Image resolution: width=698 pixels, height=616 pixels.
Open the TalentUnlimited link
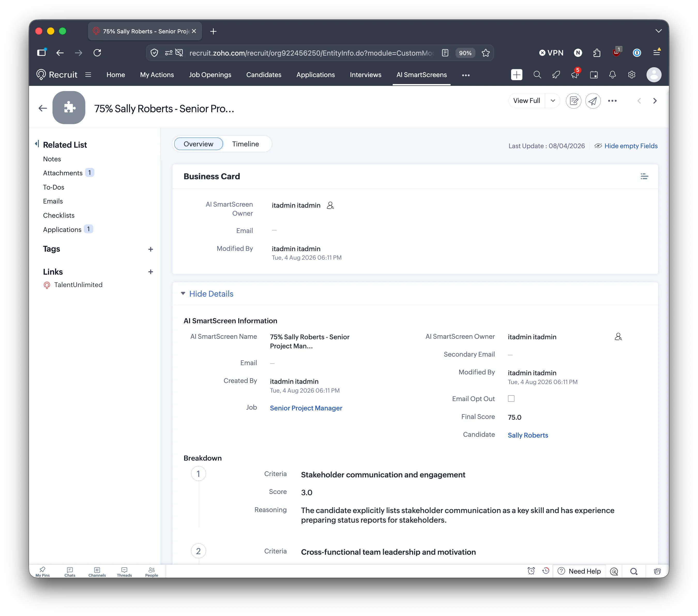point(73,285)
